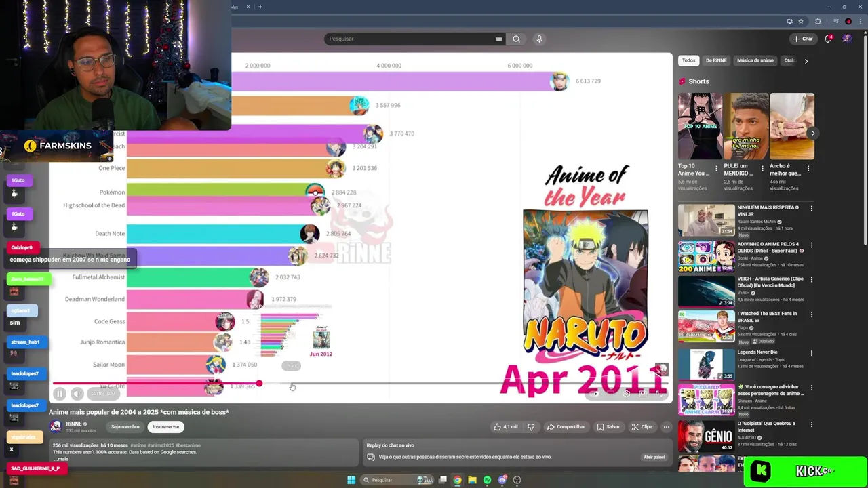Open the O Golpista que Quebrou a Internet video
This screenshot has width=868, height=488.
click(707, 436)
